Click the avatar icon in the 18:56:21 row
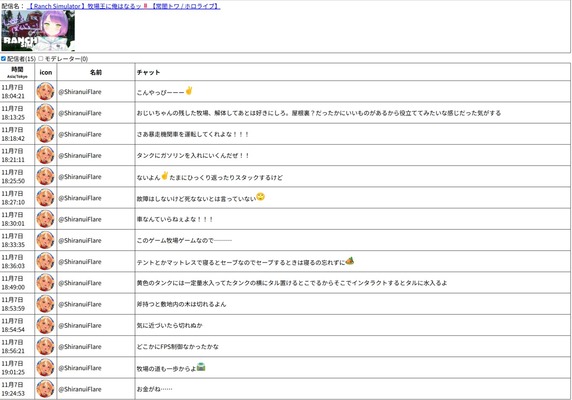 coord(46,346)
